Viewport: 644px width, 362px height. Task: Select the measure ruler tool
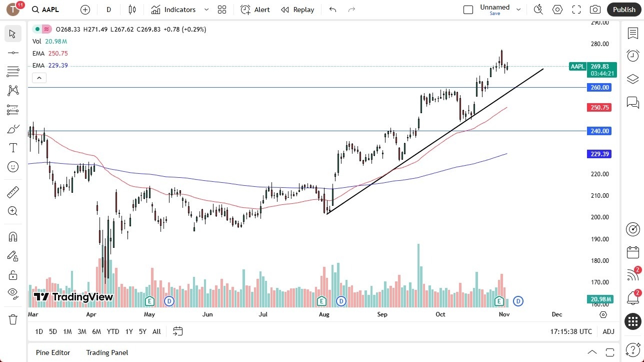click(12, 192)
